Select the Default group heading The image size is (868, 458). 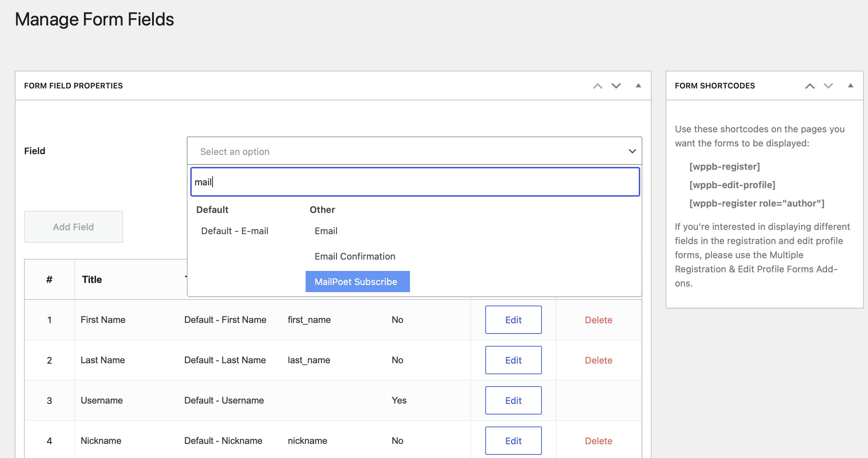tap(212, 209)
